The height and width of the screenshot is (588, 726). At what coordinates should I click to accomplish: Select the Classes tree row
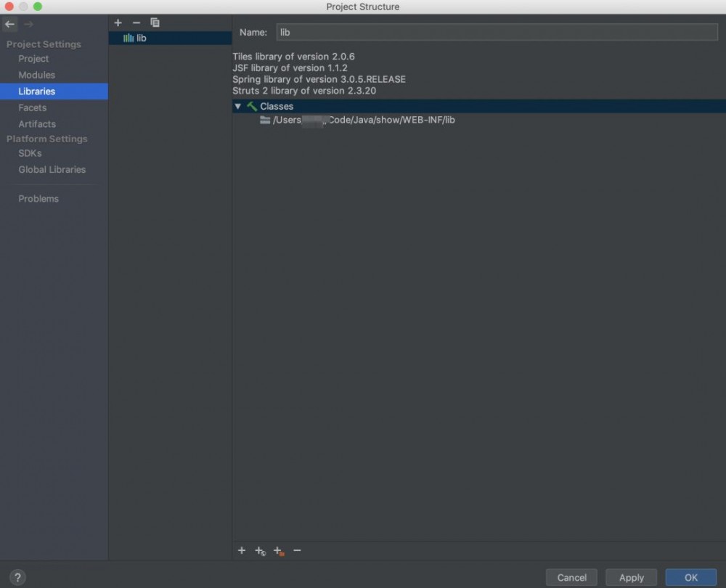[478, 106]
